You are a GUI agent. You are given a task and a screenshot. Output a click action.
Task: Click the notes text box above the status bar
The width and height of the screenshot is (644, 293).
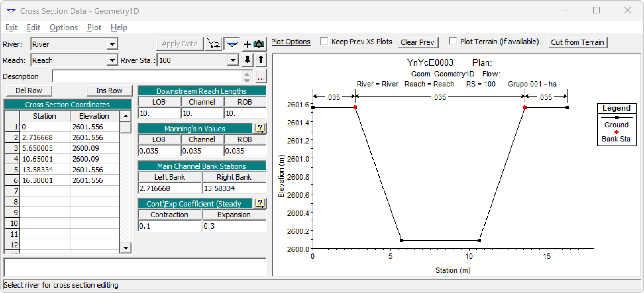(135, 267)
